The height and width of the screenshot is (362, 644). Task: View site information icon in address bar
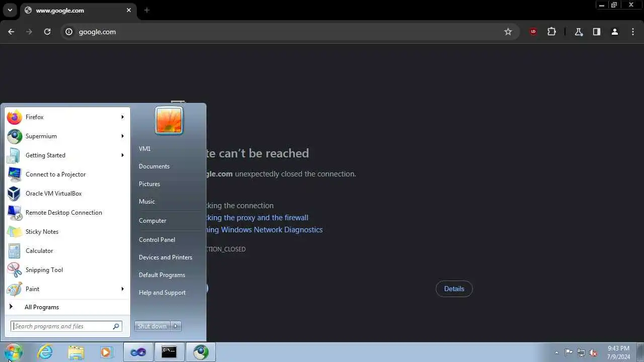tap(69, 32)
